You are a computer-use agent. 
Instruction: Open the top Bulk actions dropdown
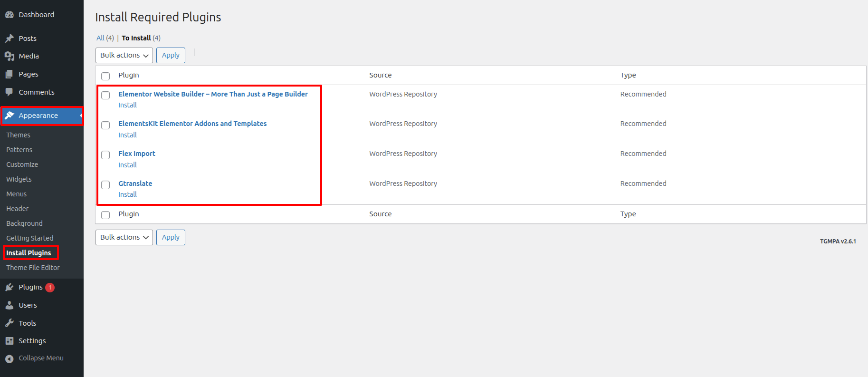[x=124, y=55]
